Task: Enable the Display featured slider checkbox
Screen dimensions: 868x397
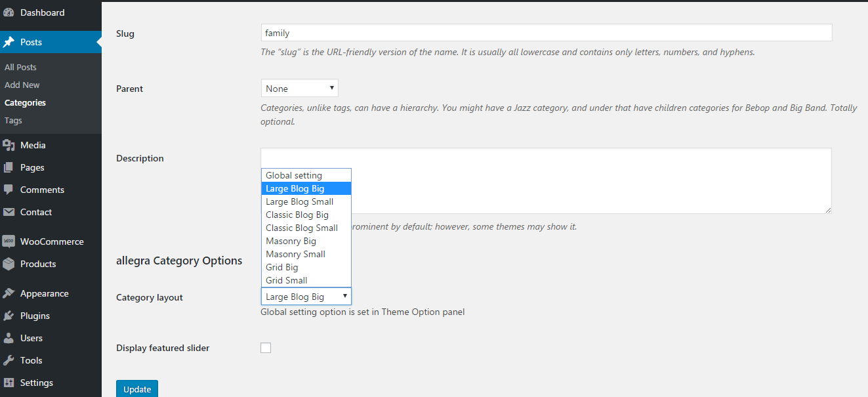Action: (266, 348)
